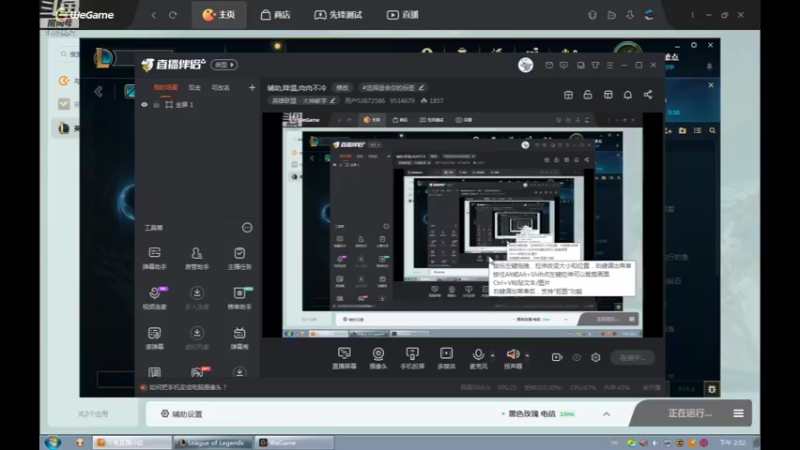
Task: Lock the 全屏 1 source
Action: coord(157,105)
